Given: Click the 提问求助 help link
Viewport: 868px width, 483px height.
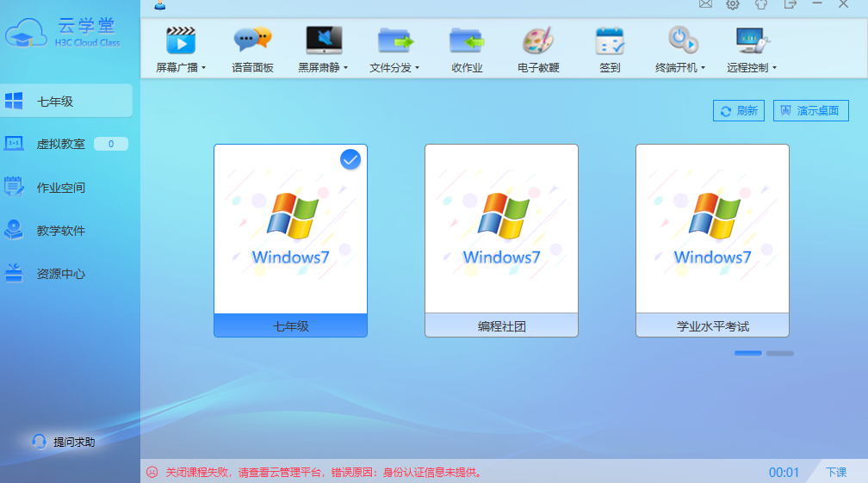Looking at the screenshot, I should click(x=64, y=442).
